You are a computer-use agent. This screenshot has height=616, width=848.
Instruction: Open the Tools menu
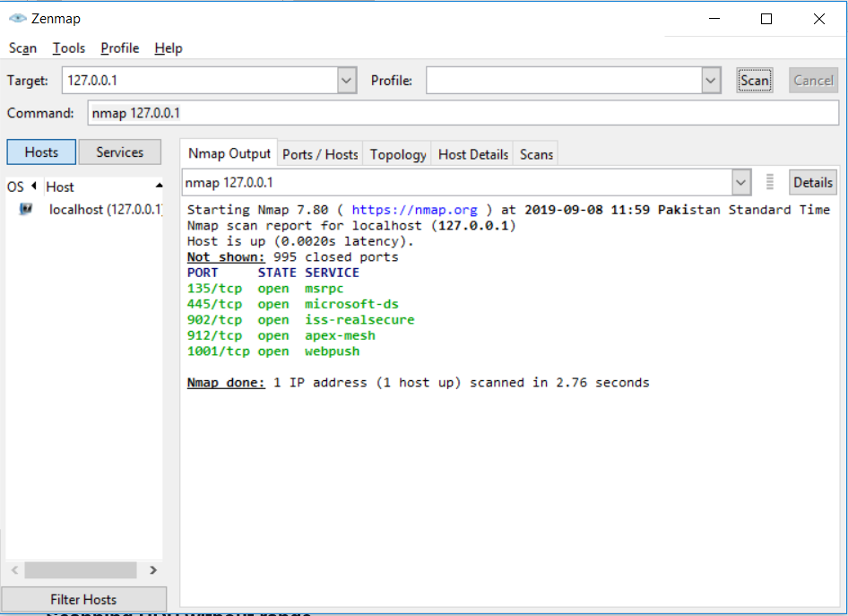[x=68, y=48]
